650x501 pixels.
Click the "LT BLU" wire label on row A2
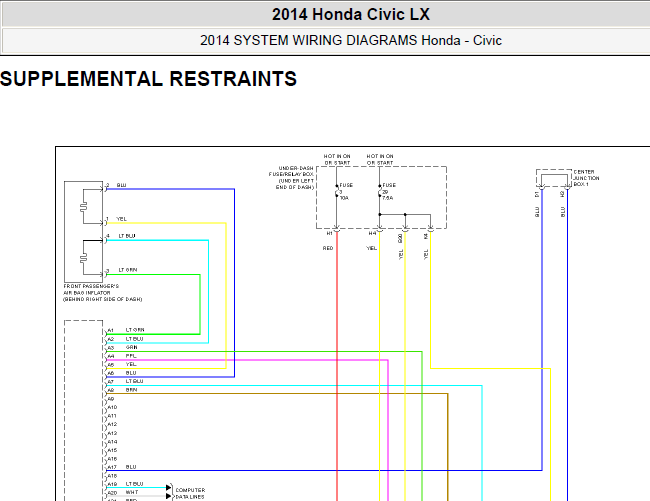pos(134,339)
